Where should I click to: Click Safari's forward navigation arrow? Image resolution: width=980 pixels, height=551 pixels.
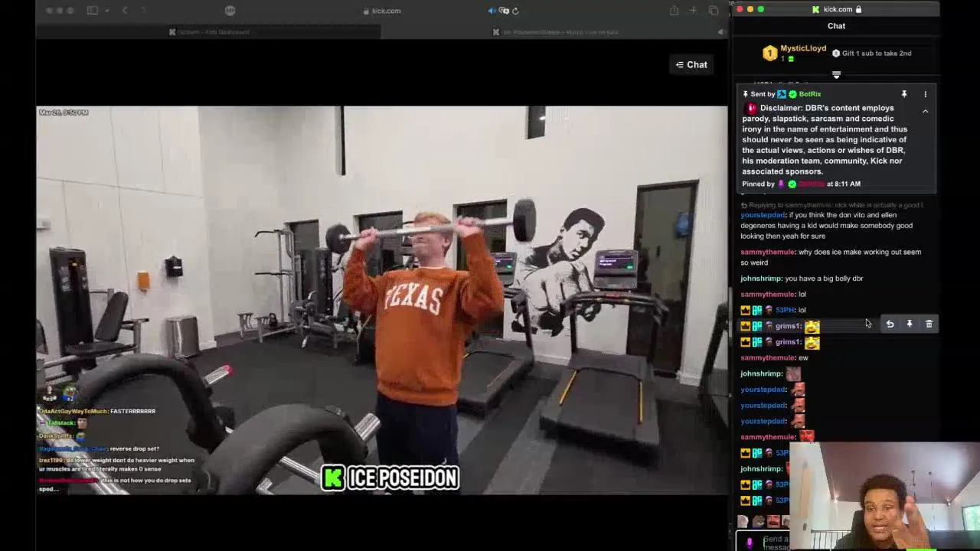point(143,11)
